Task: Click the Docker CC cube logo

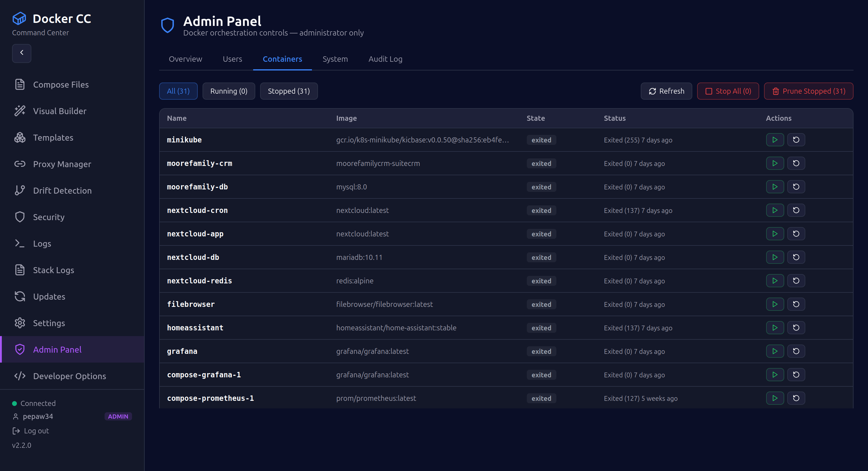Action: (19, 18)
